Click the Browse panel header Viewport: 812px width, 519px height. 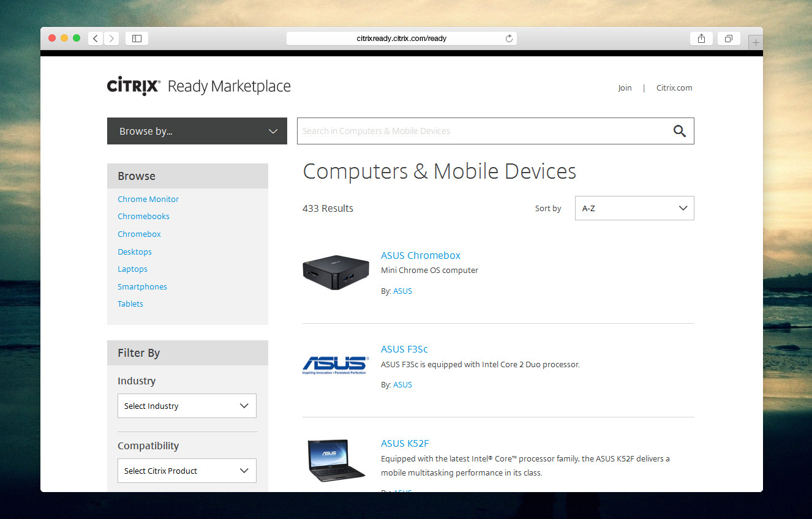coord(187,176)
